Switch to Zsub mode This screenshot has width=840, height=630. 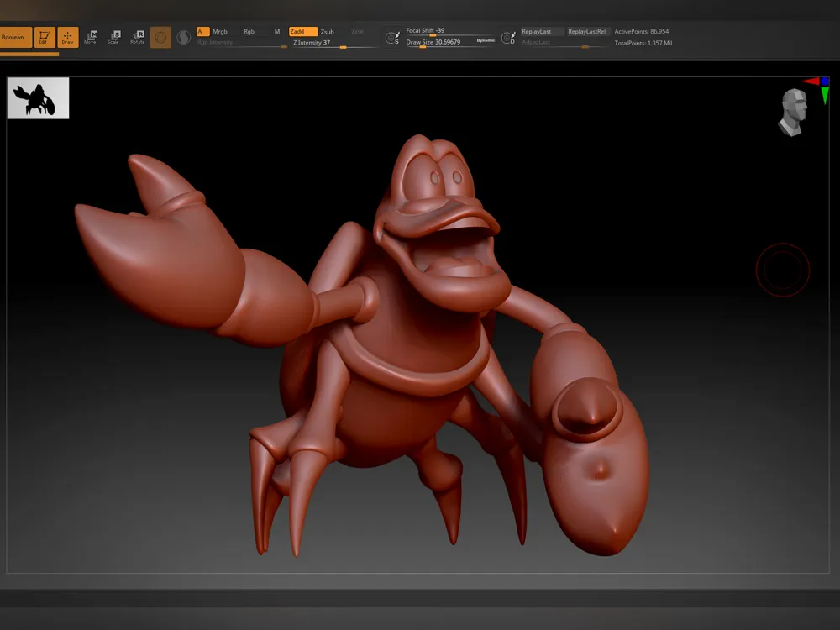328,32
